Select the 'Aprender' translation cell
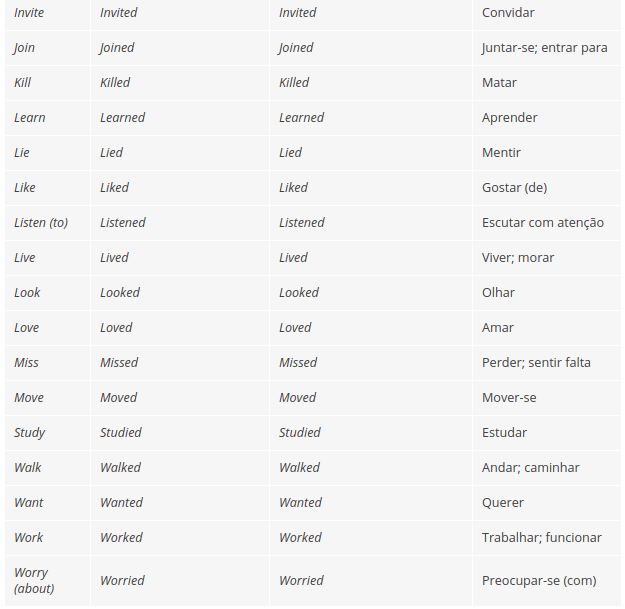This screenshot has height=609, width=625. pos(509,118)
